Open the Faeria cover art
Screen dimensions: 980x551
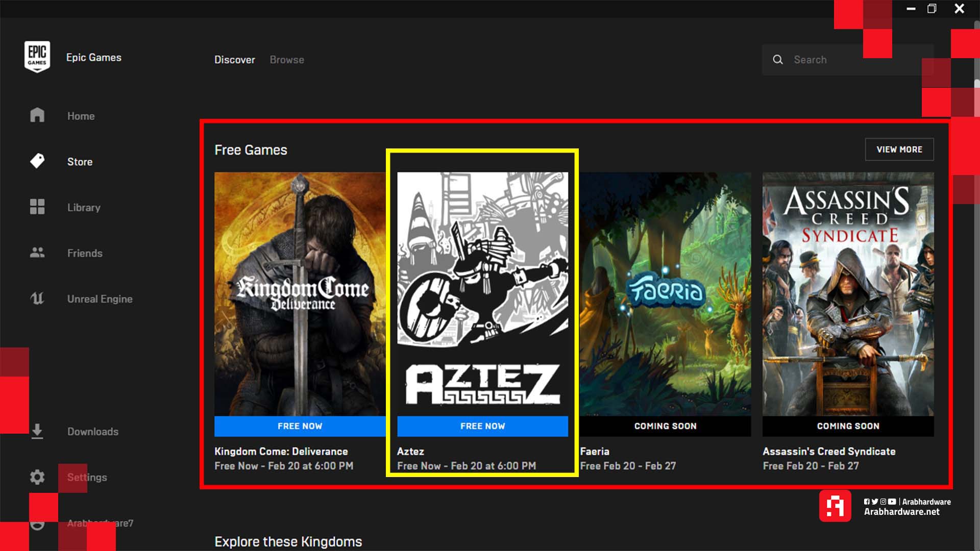pos(665,294)
